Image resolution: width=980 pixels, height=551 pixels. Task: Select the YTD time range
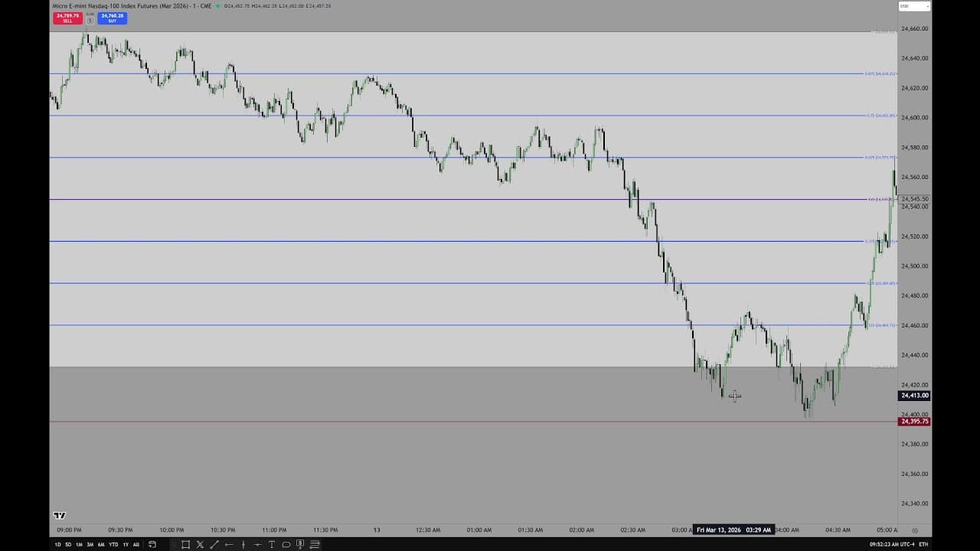point(113,545)
